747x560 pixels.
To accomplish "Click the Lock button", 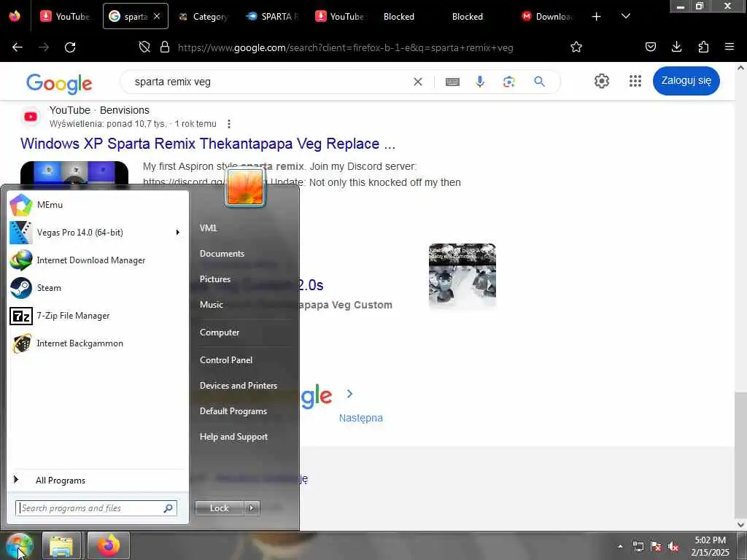I will [x=219, y=508].
